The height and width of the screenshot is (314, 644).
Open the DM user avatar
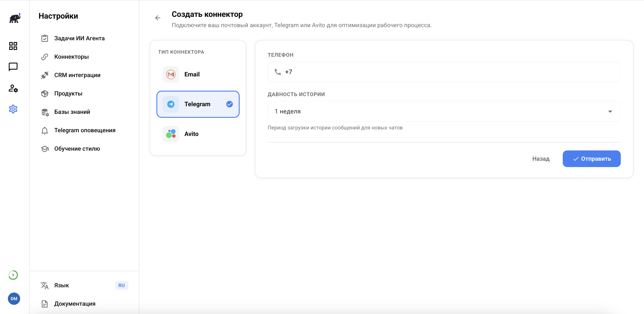coord(14,298)
